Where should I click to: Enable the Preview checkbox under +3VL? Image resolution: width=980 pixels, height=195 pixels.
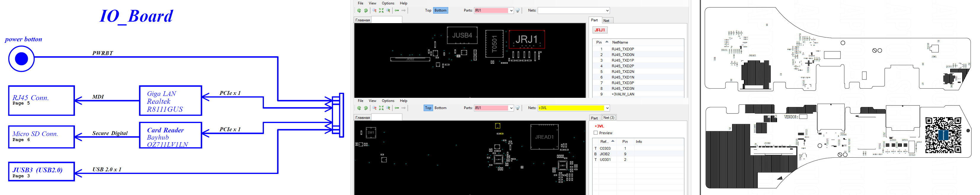tap(596, 133)
